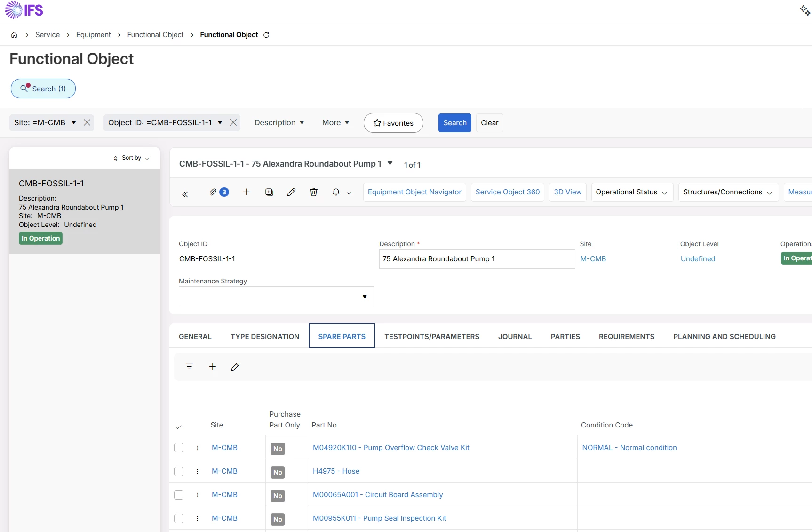
Task: Check the Pump Overflow Check Valve Kit row
Action: (179, 448)
